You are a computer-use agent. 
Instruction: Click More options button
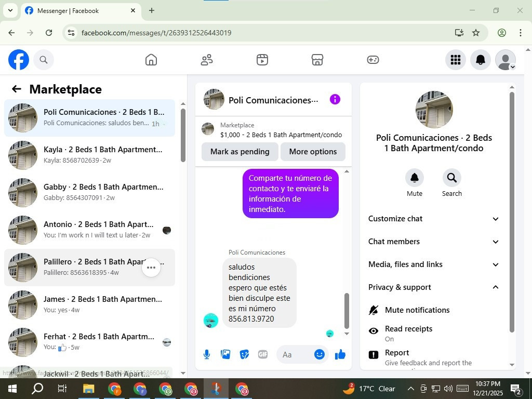click(313, 152)
